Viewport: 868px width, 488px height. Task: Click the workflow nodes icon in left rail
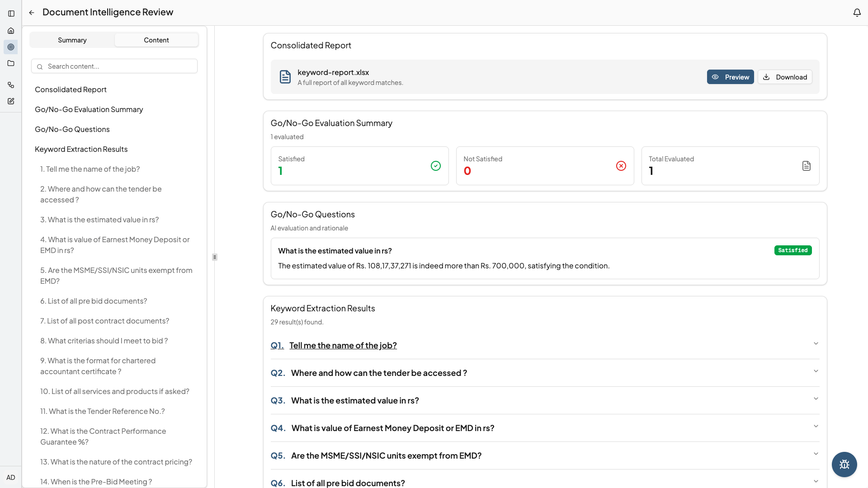(x=11, y=85)
